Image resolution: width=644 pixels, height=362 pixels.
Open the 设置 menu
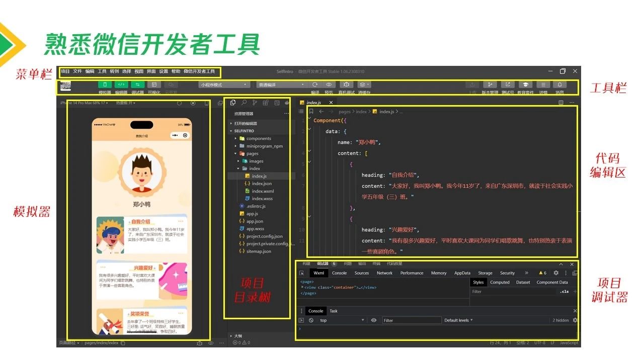pos(164,71)
